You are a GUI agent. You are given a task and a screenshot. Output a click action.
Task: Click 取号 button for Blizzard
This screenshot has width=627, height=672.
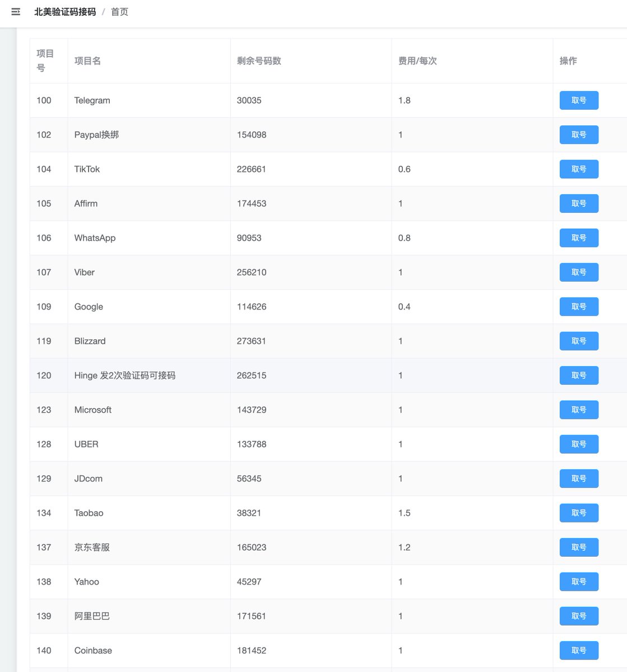click(579, 341)
